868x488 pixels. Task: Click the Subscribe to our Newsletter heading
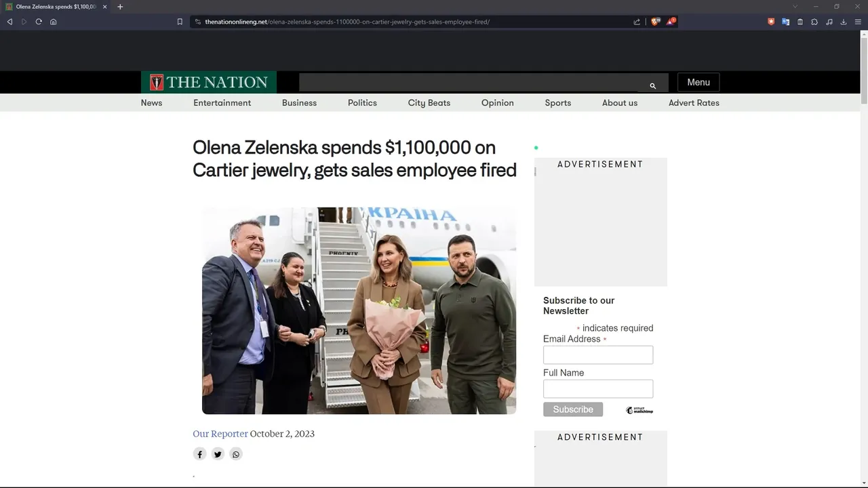coord(579,306)
